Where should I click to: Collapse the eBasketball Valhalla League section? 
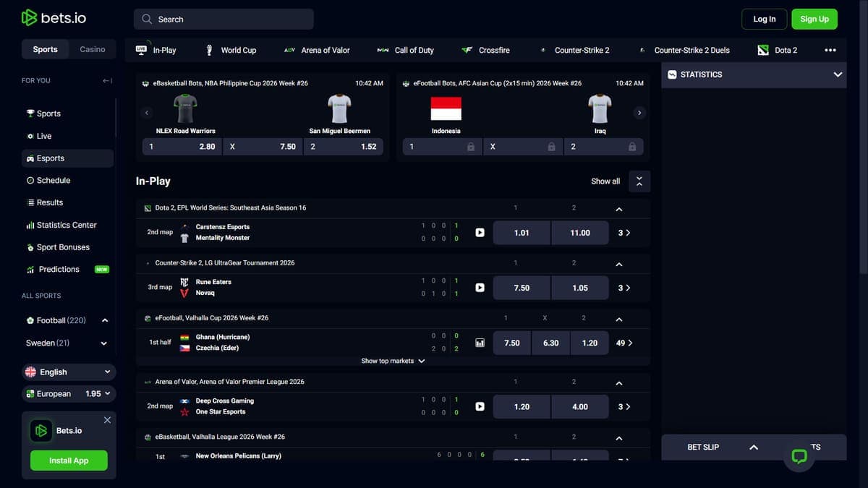(x=618, y=438)
